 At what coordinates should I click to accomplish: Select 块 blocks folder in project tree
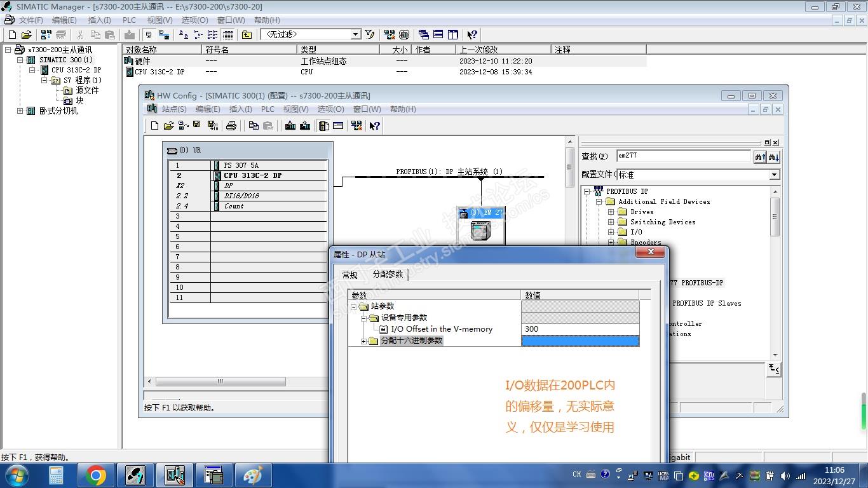(x=79, y=100)
